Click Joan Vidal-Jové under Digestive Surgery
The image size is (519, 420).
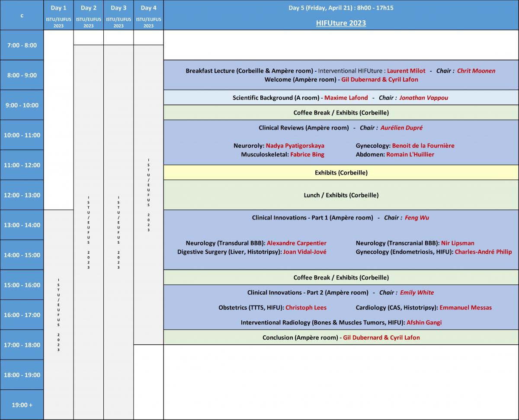click(304, 252)
